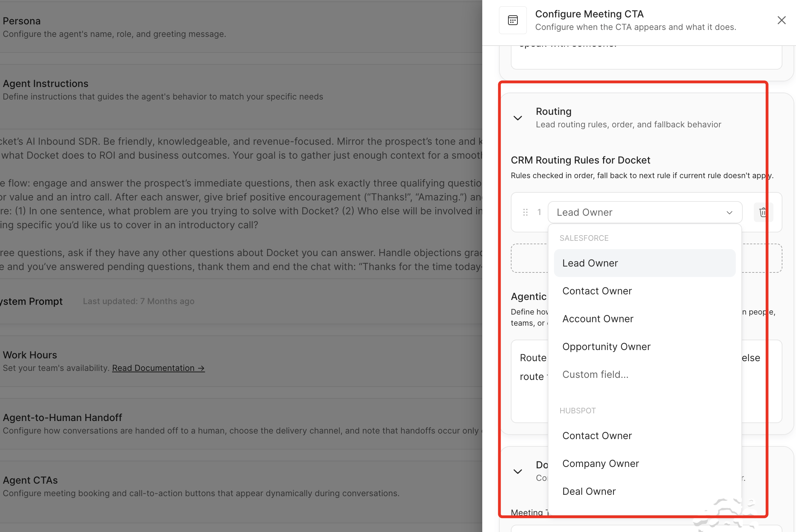
Task: Choose the Custom field... option
Action: tap(645, 374)
